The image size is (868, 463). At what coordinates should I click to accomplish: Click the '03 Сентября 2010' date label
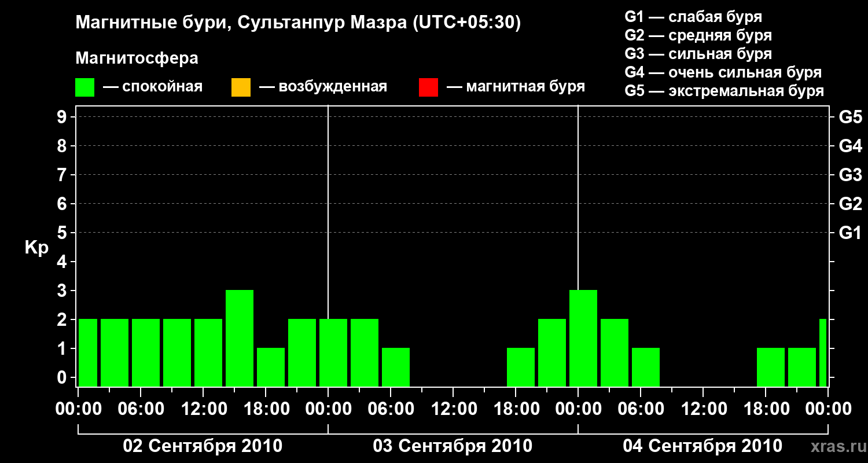pyautogui.click(x=453, y=446)
